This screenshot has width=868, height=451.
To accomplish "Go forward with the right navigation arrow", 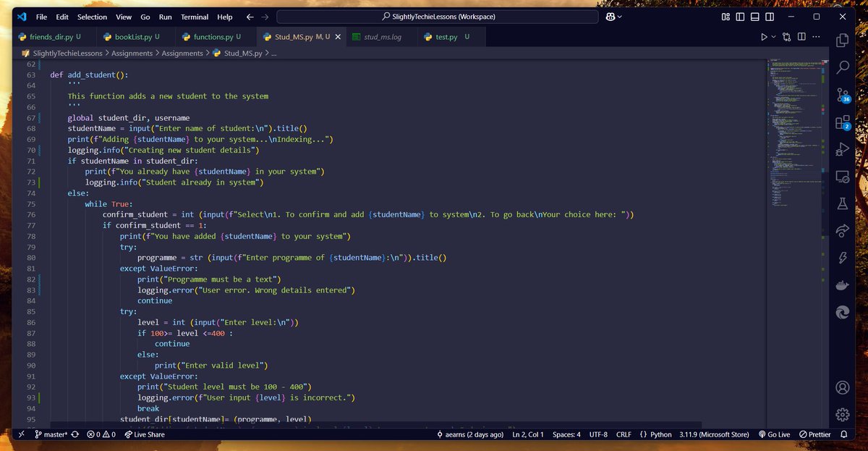I will 265,17.
